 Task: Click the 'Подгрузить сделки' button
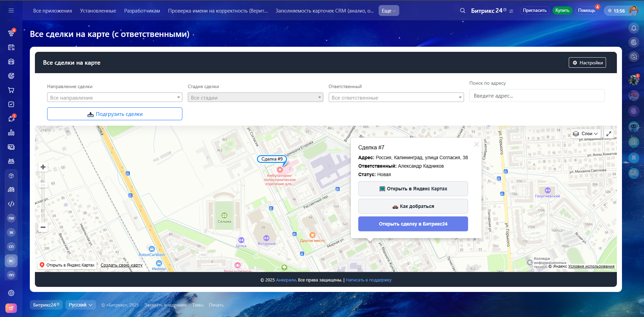pos(115,114)
